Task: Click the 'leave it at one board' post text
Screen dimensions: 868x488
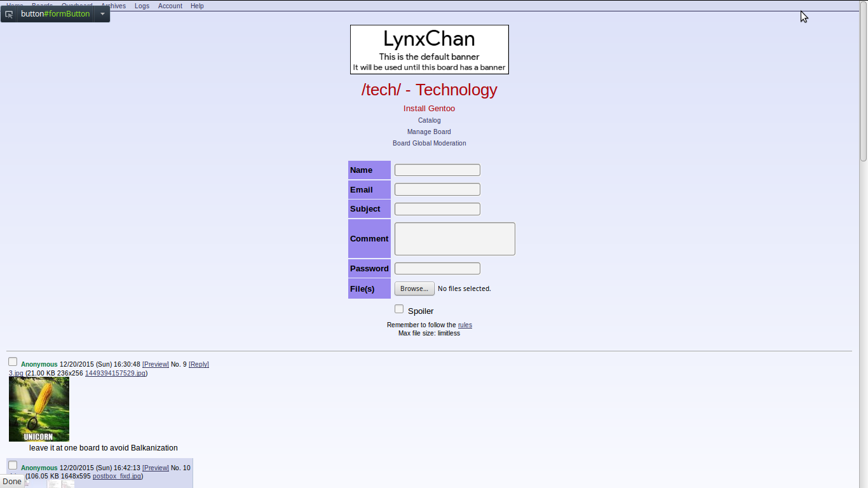Action: coord(104,448)
